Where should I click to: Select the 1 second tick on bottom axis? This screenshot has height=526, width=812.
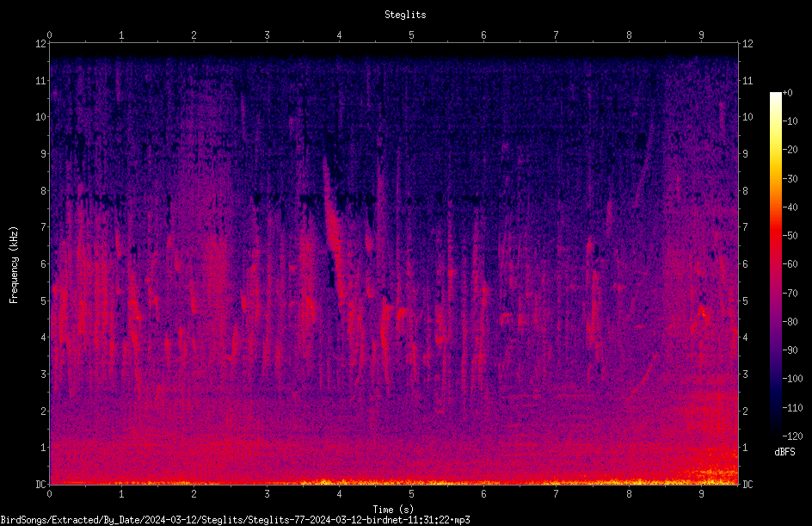pyautogui.click(x=121, y=494)
